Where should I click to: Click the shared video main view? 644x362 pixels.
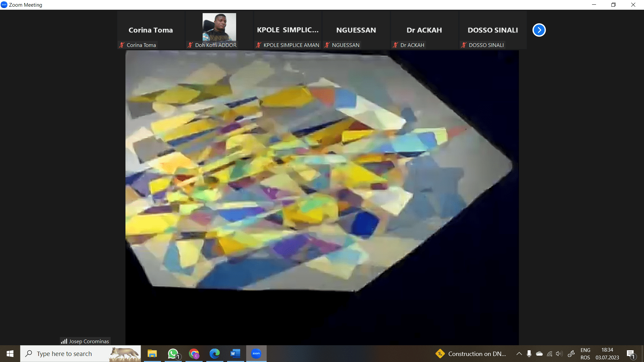click(x=322, y=198)
